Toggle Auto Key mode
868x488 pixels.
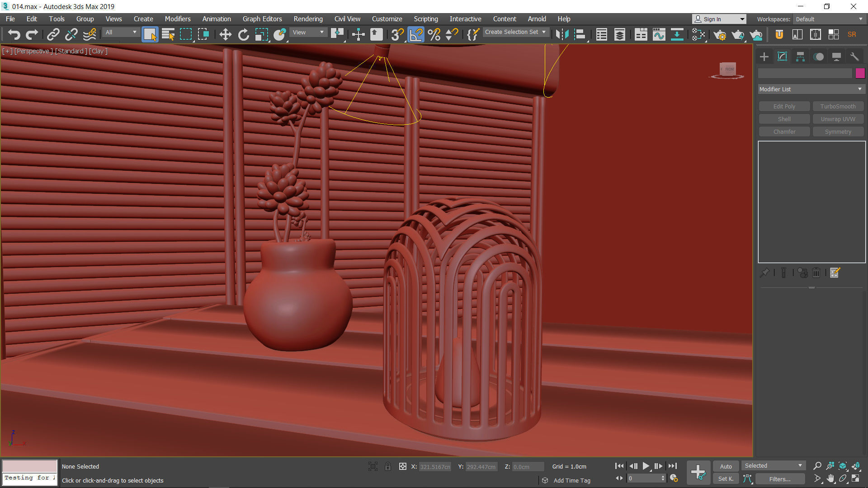(726, 466)
